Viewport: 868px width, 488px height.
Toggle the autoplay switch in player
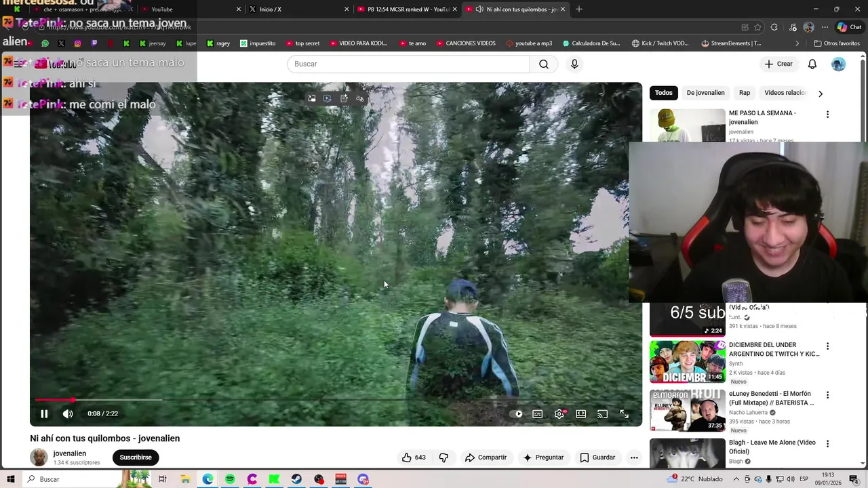point(517,413)
